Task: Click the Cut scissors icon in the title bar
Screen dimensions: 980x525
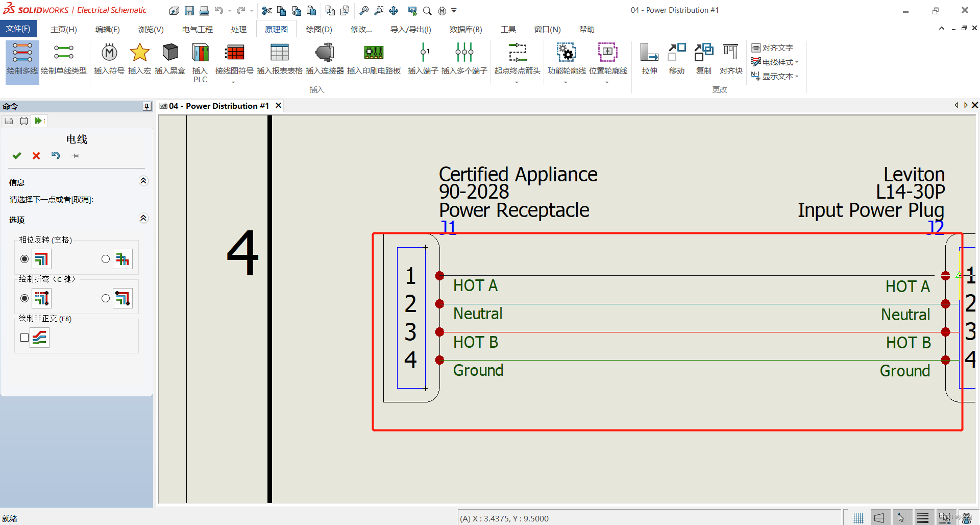Action: [266, 10]
